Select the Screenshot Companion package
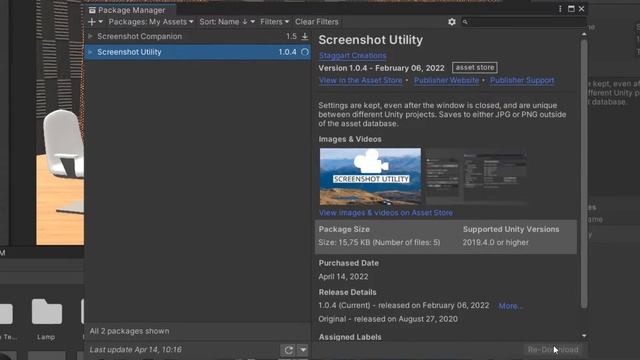 point(198,36)
